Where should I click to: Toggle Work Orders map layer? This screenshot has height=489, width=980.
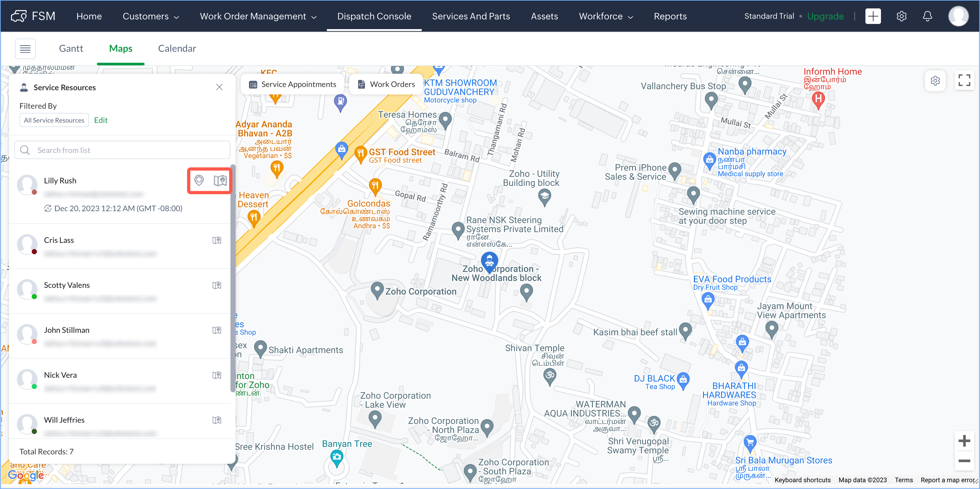(386, 84)
